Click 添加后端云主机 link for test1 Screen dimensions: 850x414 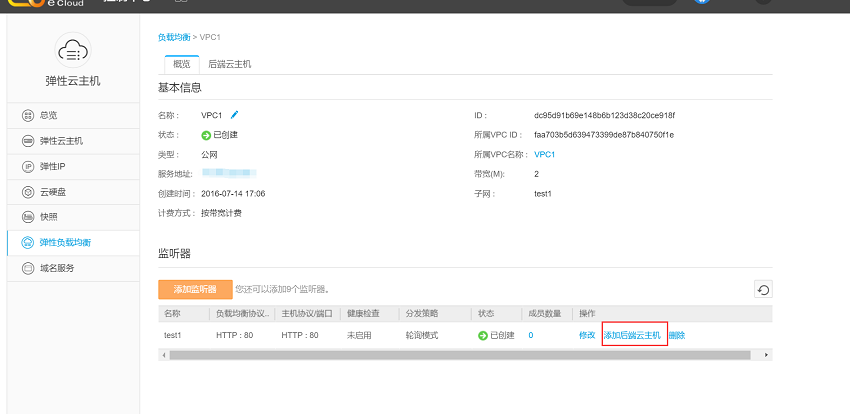pos(632,335)
